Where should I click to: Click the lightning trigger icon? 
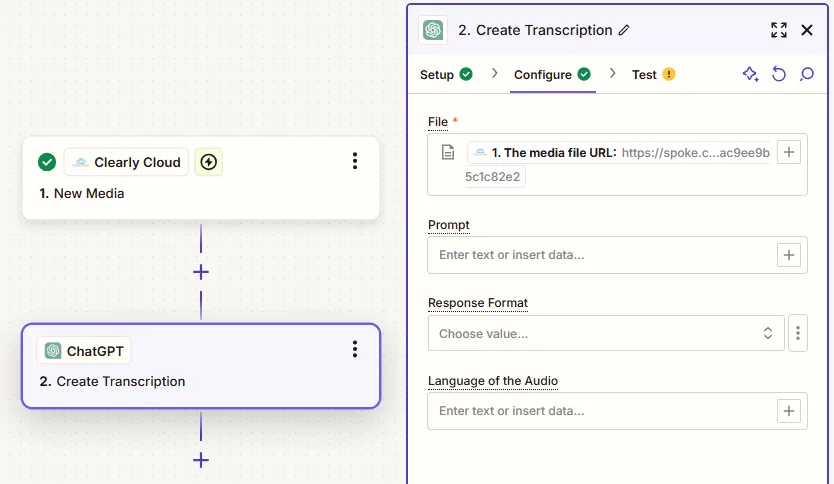208,162
